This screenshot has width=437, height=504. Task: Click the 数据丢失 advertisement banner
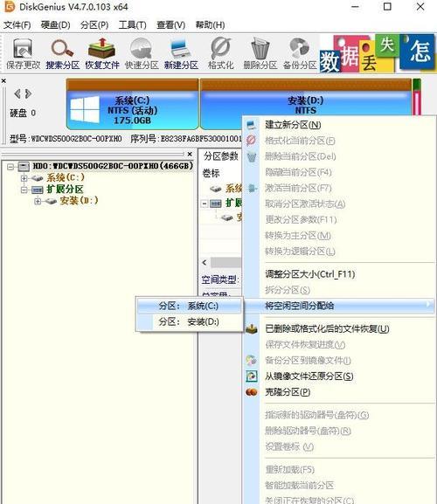point(378,53)
